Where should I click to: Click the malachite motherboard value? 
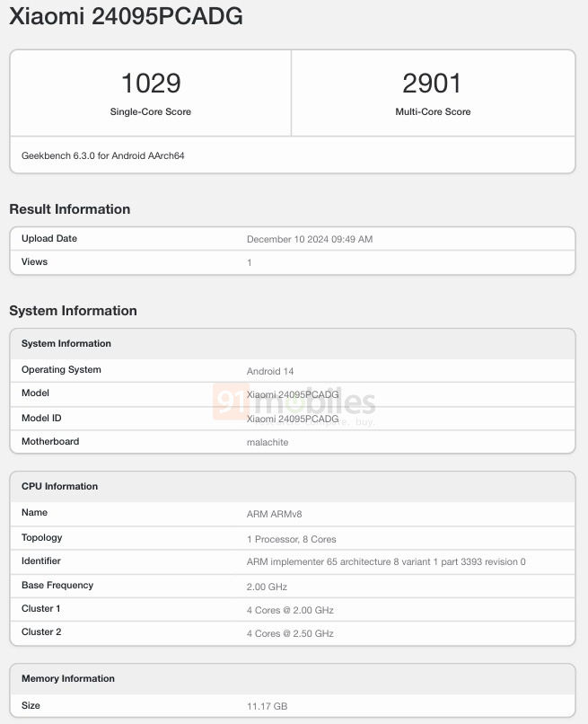click(x=268, y=442)
